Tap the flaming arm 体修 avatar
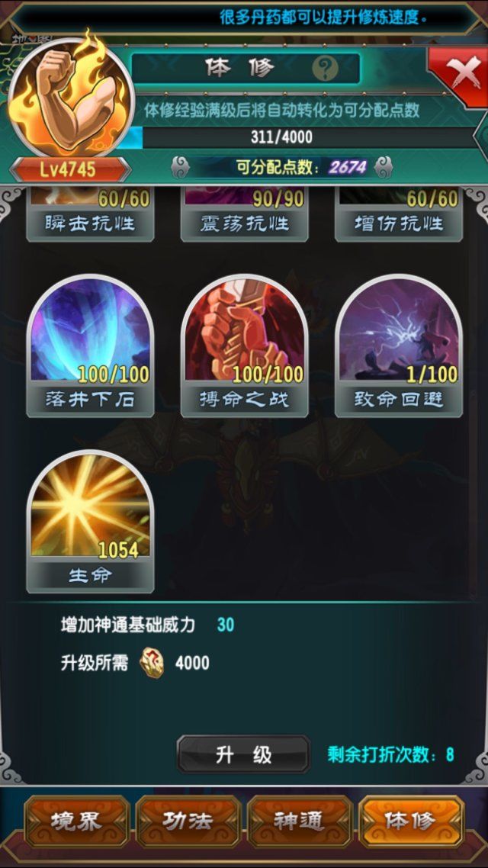This screenshot has height=868, width=488. (x=71, y=98)
